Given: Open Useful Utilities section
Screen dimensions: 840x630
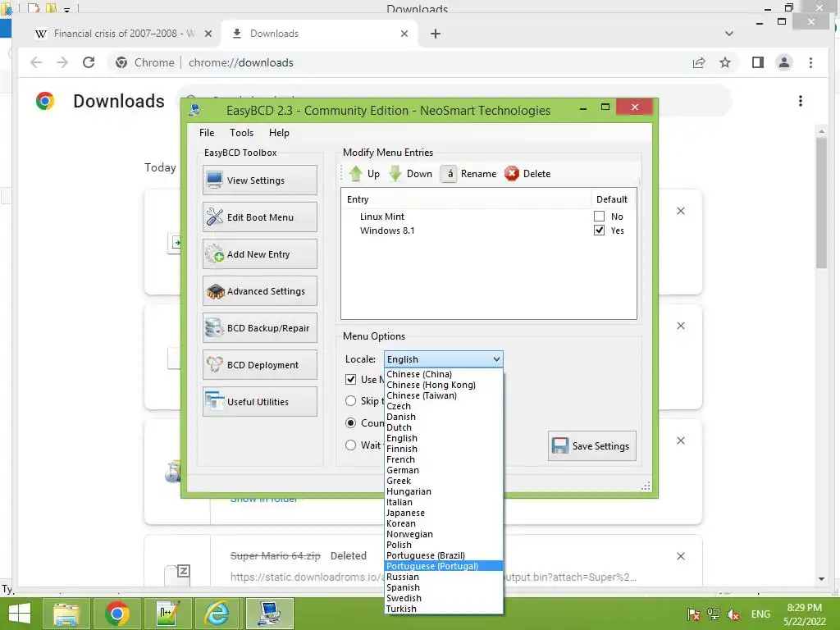Looking at the screenshot, I should 260,402.
